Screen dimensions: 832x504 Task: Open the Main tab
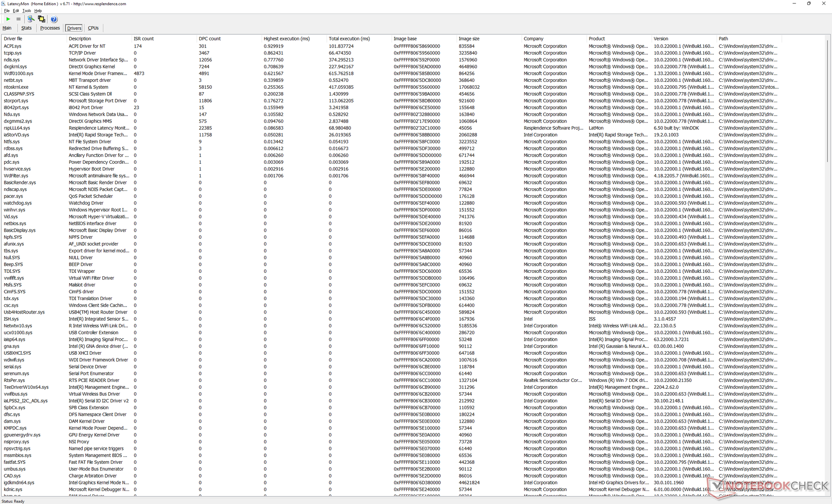click(x=7, y=28)
